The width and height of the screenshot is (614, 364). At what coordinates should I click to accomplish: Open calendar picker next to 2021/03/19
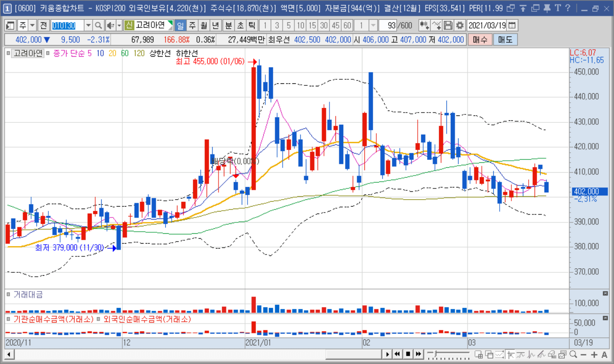click(512, 25)
